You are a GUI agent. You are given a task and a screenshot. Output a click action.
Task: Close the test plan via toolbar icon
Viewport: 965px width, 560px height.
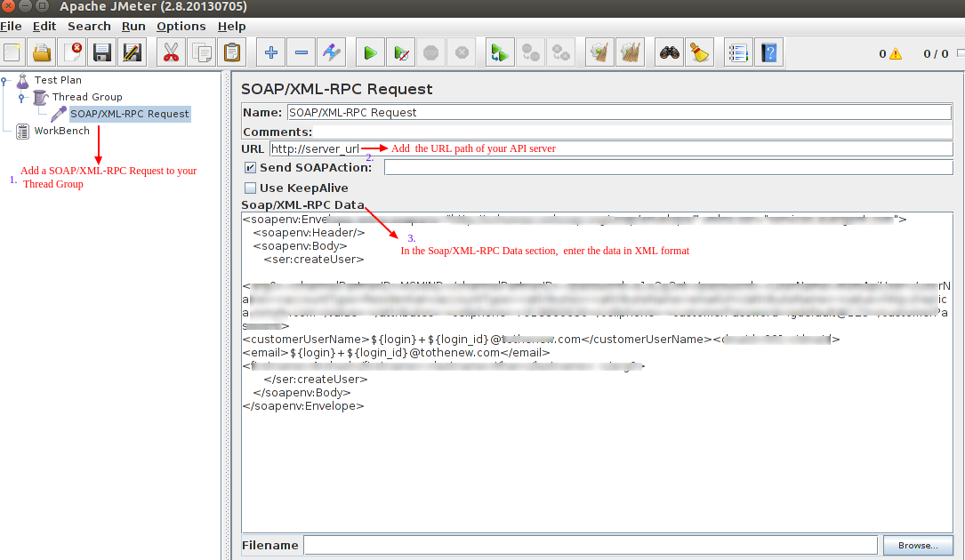coord(73,53)
